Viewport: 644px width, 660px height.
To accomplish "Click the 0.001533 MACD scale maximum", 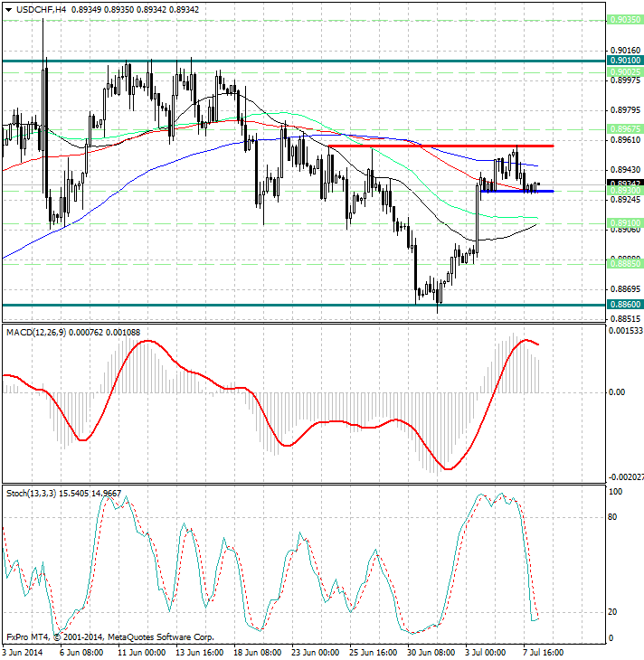I will (x=626, y=331).
